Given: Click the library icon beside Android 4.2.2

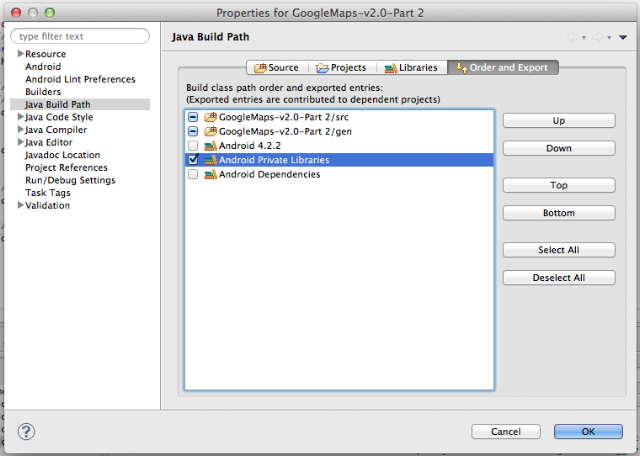Looking at the screenshot, I should point(211,146).
